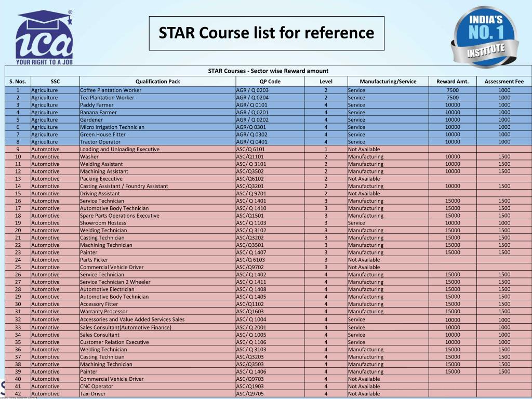
Task: Click the STAR Course list for reference title
Action: point(267,33)
